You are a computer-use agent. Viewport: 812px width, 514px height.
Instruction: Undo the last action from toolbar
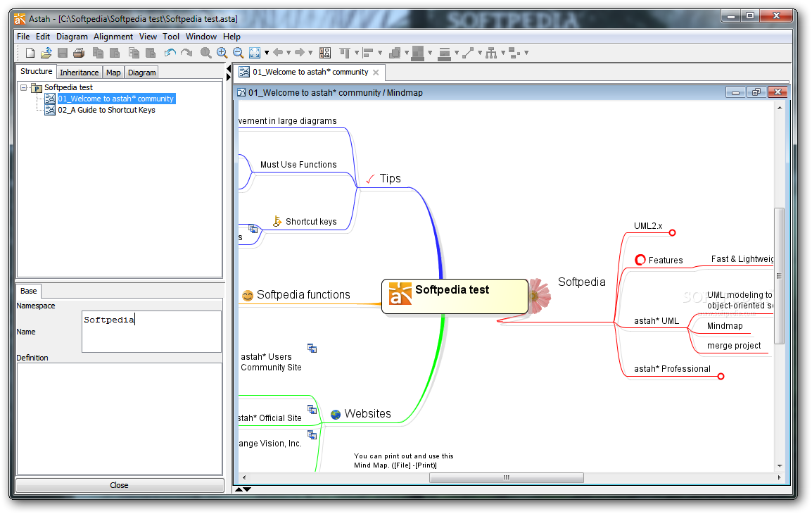(x=170, y=53)
